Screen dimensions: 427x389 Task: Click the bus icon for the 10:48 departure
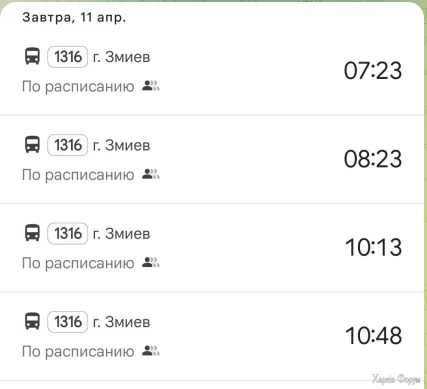point(32,322)
